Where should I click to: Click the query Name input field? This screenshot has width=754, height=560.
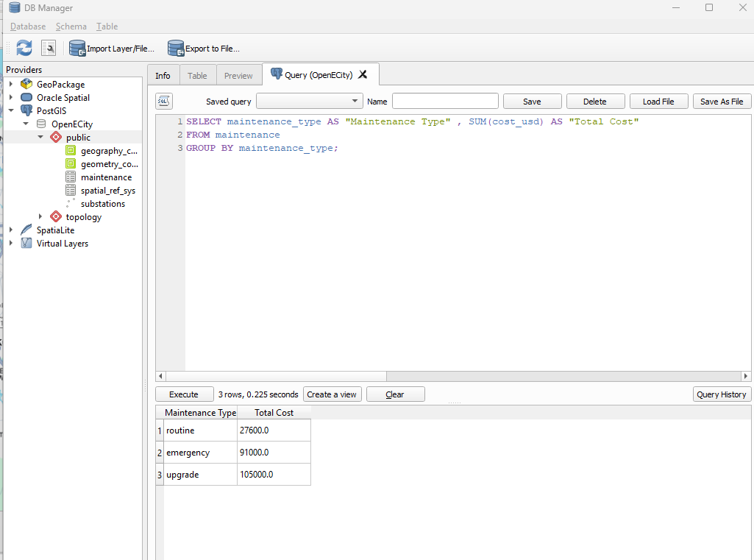[x=445, y=102]
